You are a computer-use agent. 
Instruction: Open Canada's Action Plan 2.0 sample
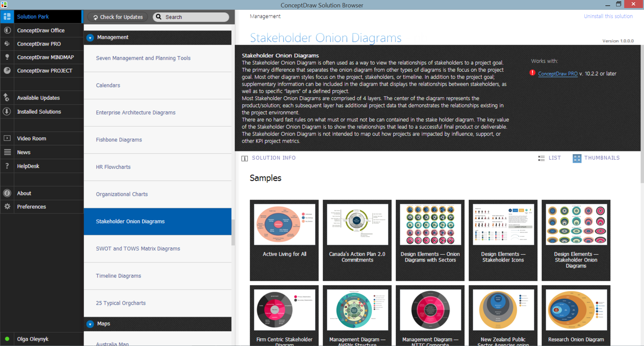tap(357, 240)
